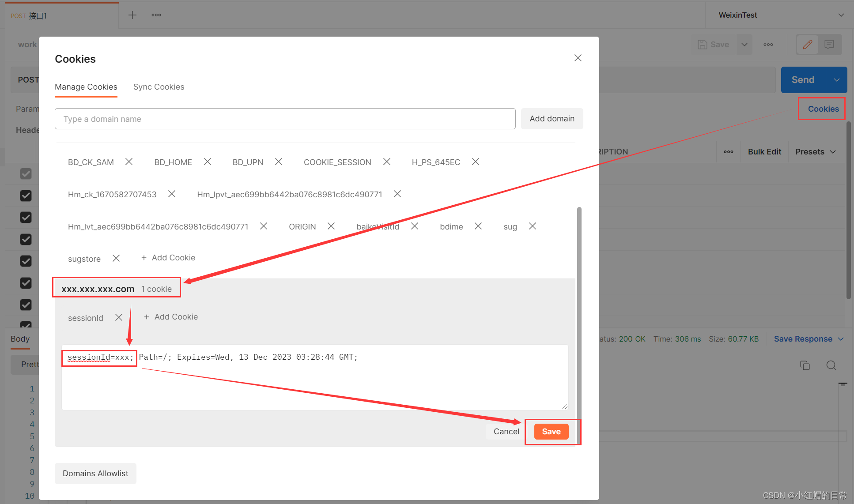Expand the Send button dropdown arrow
Viewport: 854px width, 504px height.
837,80
